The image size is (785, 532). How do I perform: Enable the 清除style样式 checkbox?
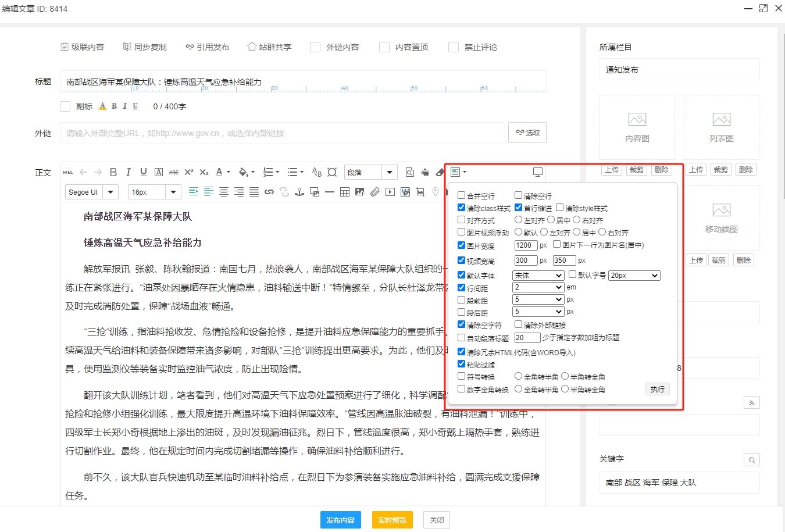click(559, 208)
